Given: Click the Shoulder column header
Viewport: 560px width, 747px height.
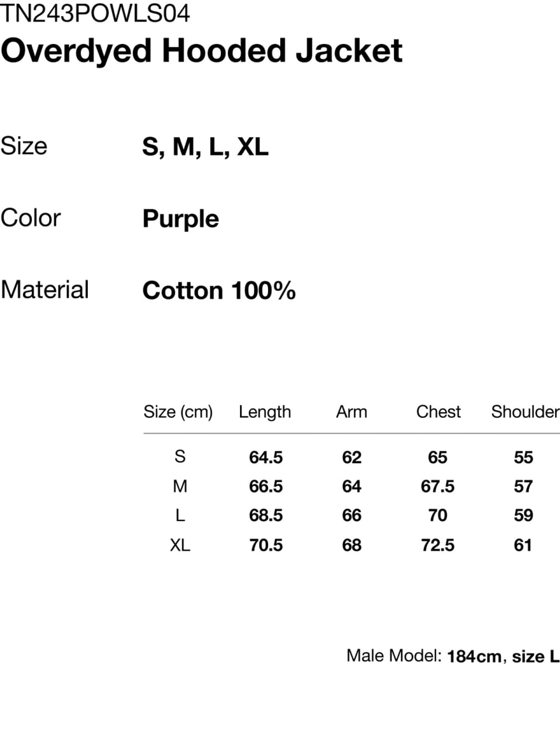Looking at the screenshot, I should [525, 412].
